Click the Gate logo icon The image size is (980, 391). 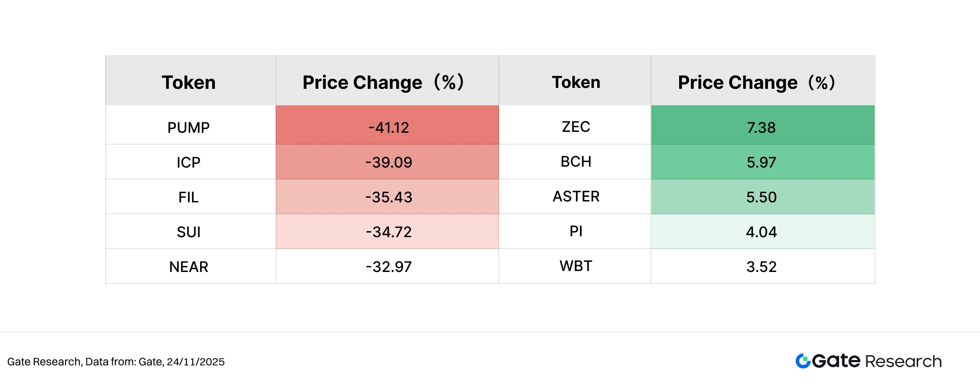803,361
